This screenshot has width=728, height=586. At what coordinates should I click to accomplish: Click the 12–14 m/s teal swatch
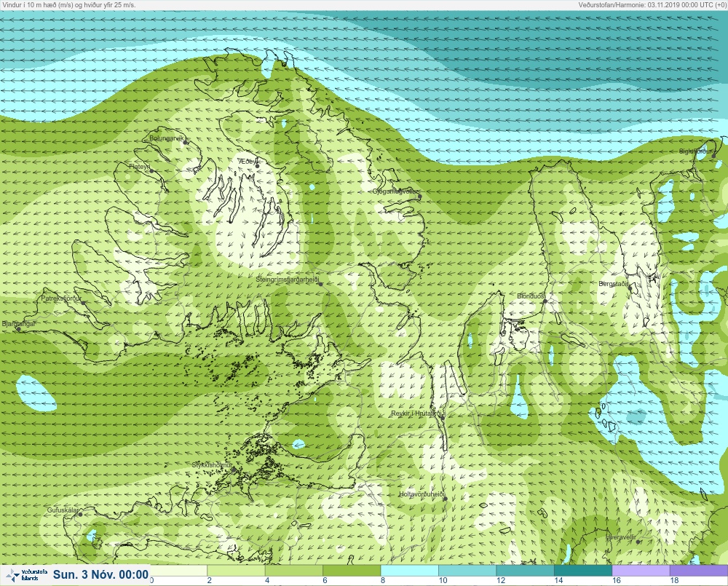click(525, 570)
